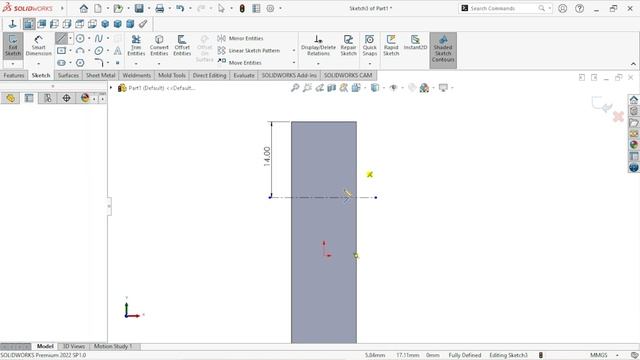Click the Appearances ball in the task pane

[633, 145]
